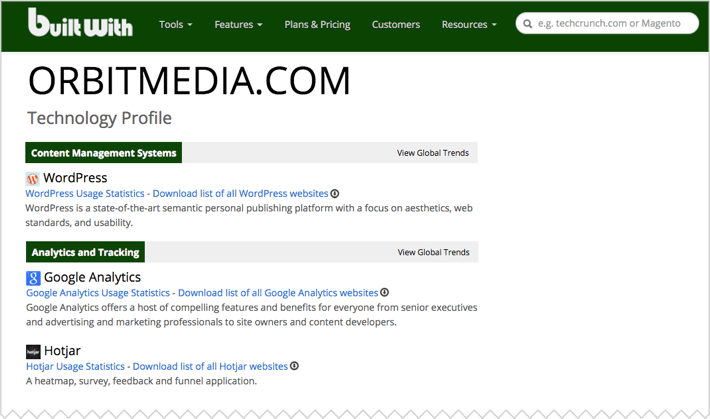Click the Google Analytics logo icon
The image size is (710, 419).
point(33,278)
